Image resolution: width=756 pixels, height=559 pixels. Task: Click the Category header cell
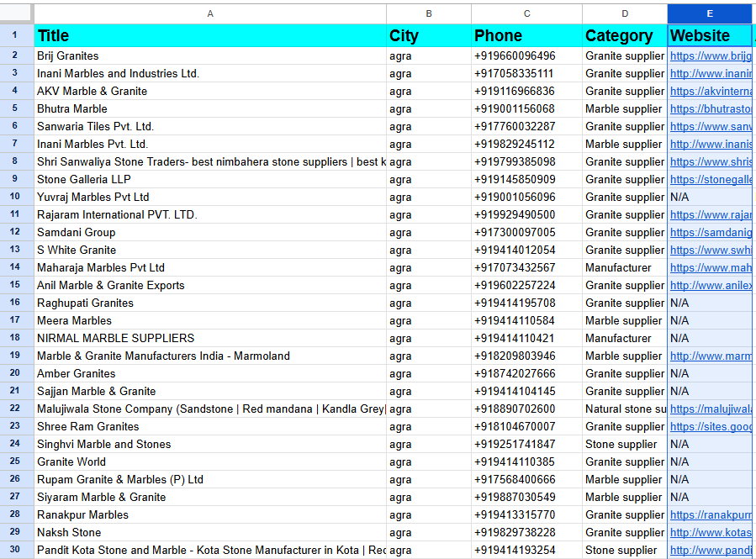click(625, 35)
